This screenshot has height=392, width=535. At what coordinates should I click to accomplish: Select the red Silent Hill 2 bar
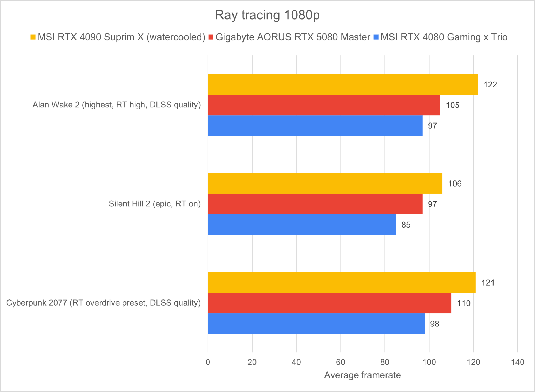click(315, 204)
